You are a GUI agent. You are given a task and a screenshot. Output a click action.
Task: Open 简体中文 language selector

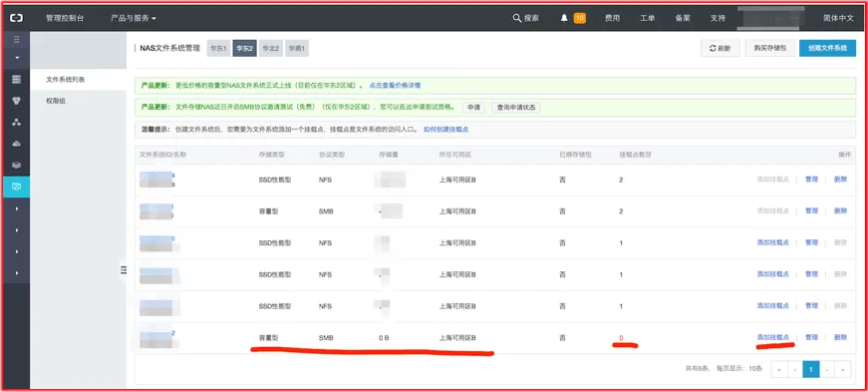(x=838, y=18)
